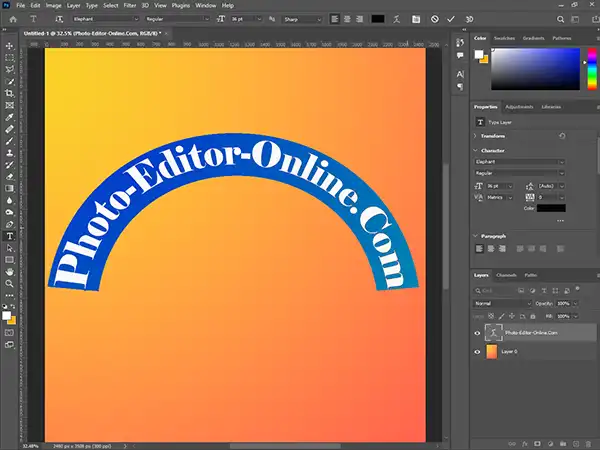Add a layer mask
This screenshot has height=450, width=600.
pyautogui.click(x=538, y=444)
